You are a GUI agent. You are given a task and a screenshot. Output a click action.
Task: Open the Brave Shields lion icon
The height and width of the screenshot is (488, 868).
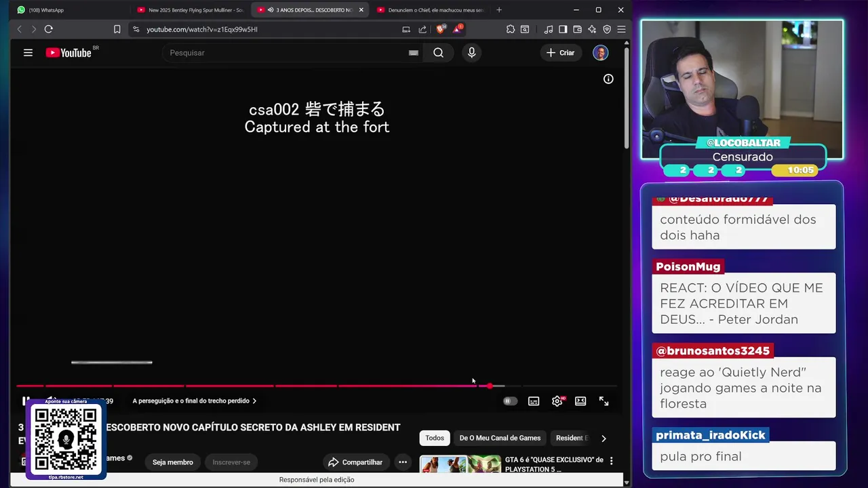(441, 29)
